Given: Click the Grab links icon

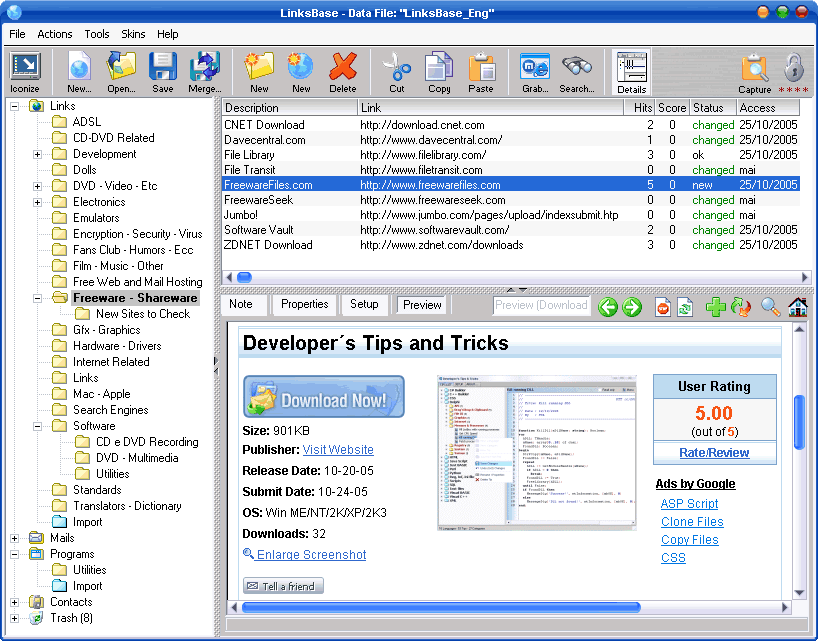Looking at the screenshot, I should [534, 68].
